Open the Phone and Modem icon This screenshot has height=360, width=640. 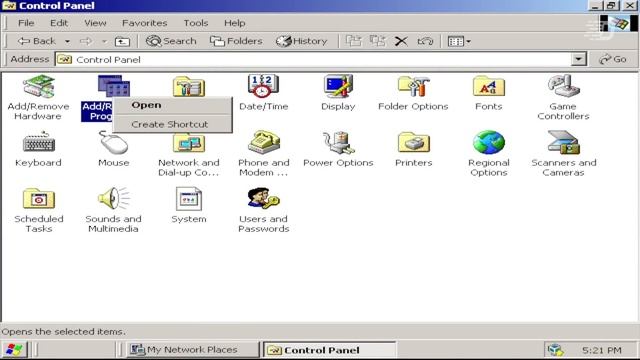click(263, 142)
